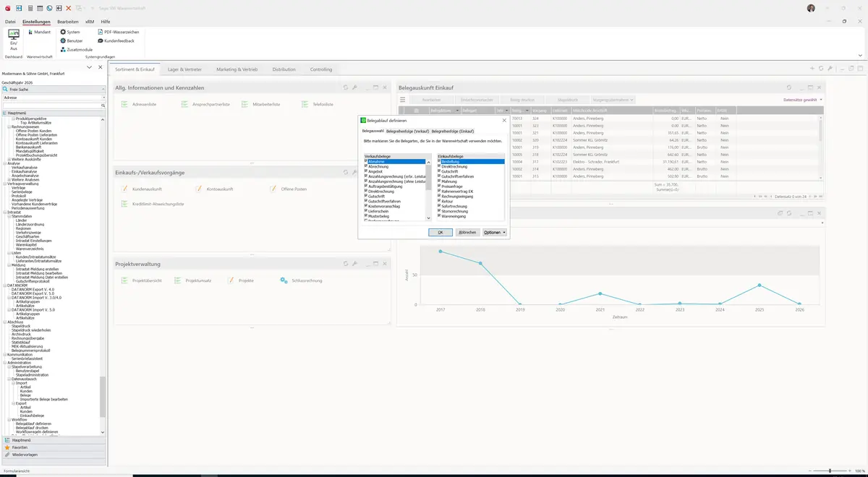This screenshot has width=868, height=477.
Task: Open the Kundenauskunft tile
Action: [142, 189]
